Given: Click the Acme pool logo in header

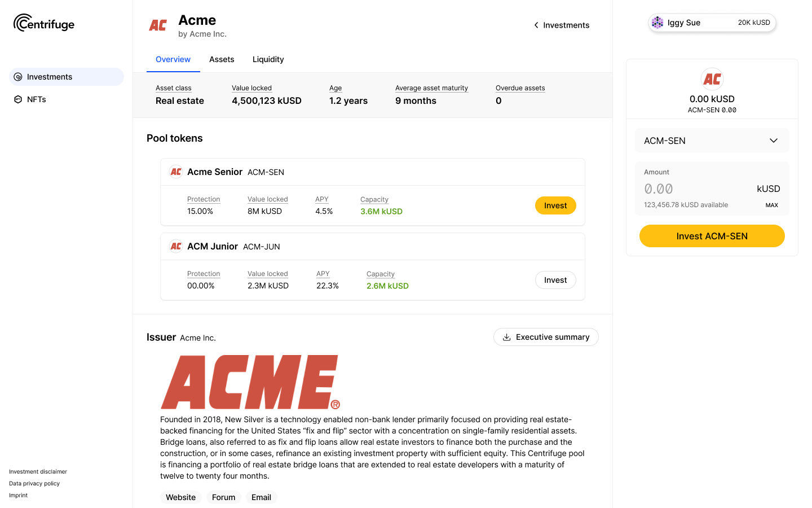Looking at the screenshot, I should click(x=158, y=25).
